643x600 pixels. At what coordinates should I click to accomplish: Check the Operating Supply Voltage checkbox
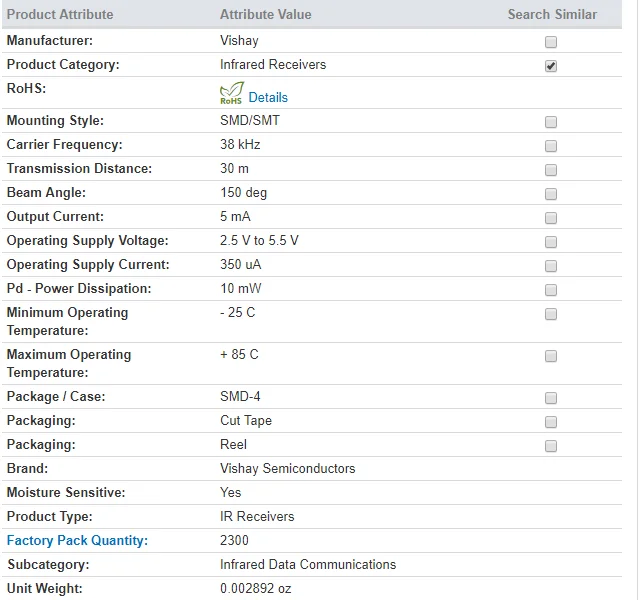tap(551, 242)
